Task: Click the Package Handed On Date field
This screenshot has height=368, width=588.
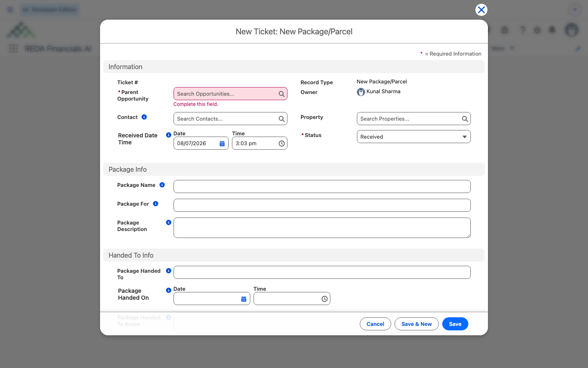Action: 212,299
